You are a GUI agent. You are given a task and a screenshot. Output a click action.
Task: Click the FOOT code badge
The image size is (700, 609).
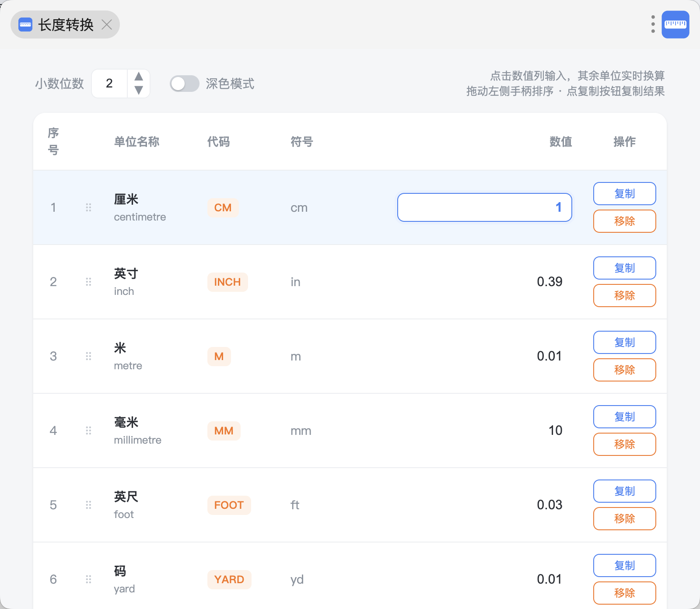point(229,505)
